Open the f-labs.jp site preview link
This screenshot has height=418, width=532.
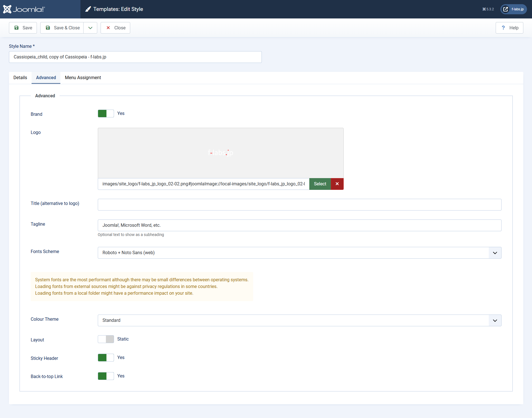(514, 9)
